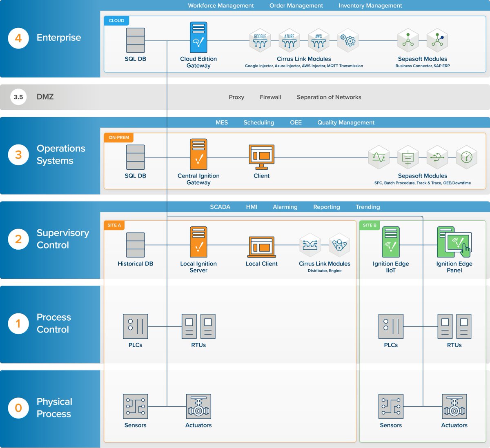This screenshot has width=490, height=448.
Task: Select the Local Ignition Server icon
Action: click(198, 242)
